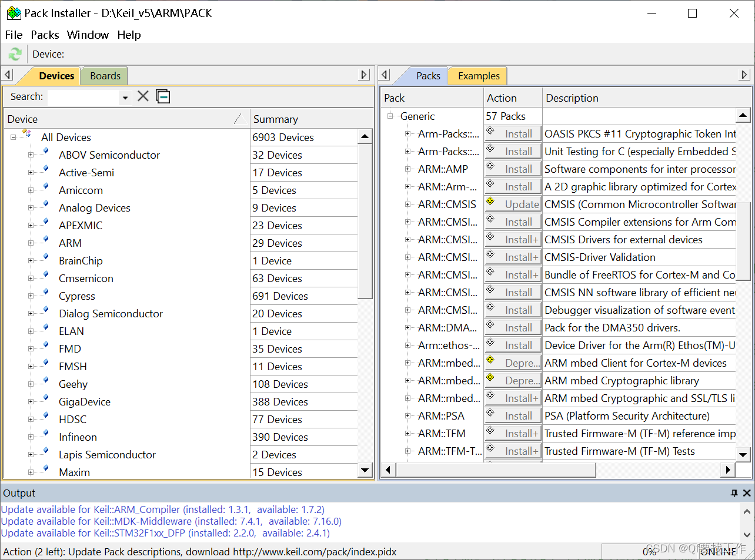The image size is (755, 560).
Task: Click the yellow Update icon for ARM::CMSIS
Action: point(490,202)
